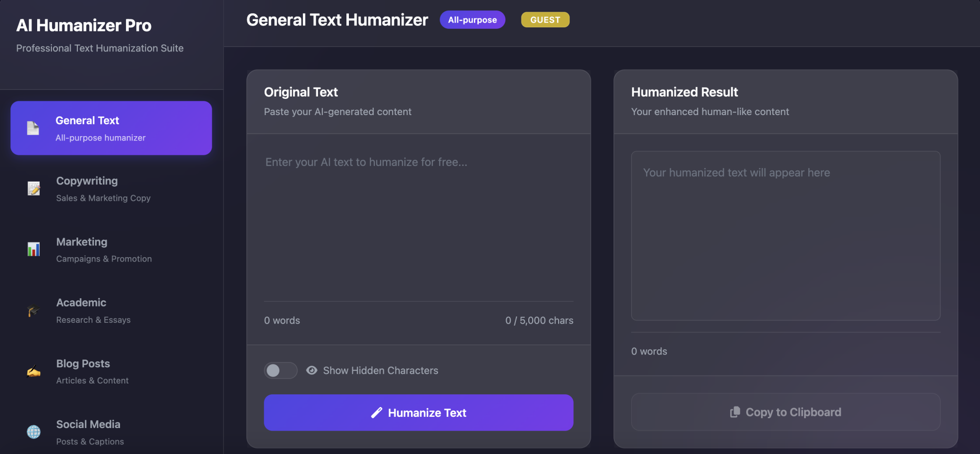Screen dimensions: 980x454
Task: Click the 0 / 5,000 chars counter
Action: coord(539,320)
